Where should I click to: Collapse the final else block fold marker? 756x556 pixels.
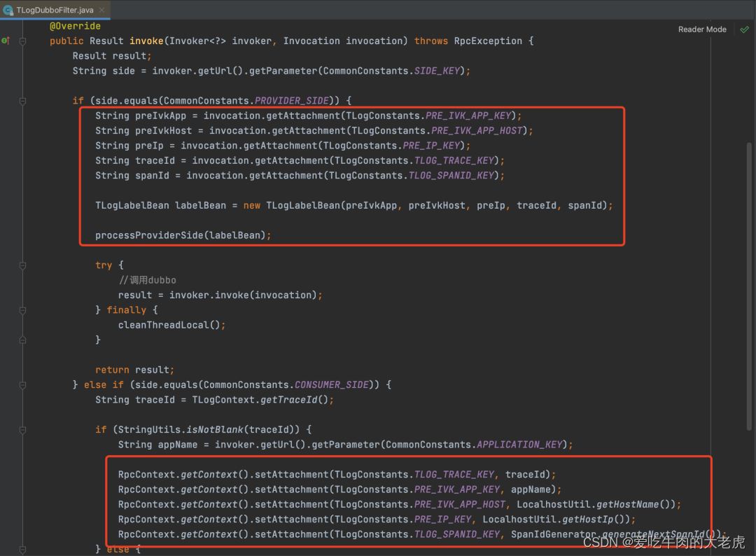pos(22,549)
